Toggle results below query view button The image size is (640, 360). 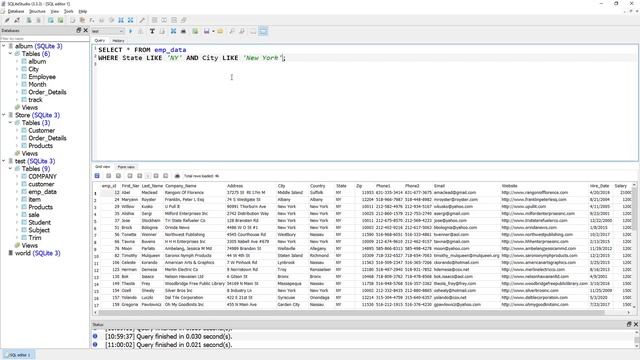click(x=263, y=31)
